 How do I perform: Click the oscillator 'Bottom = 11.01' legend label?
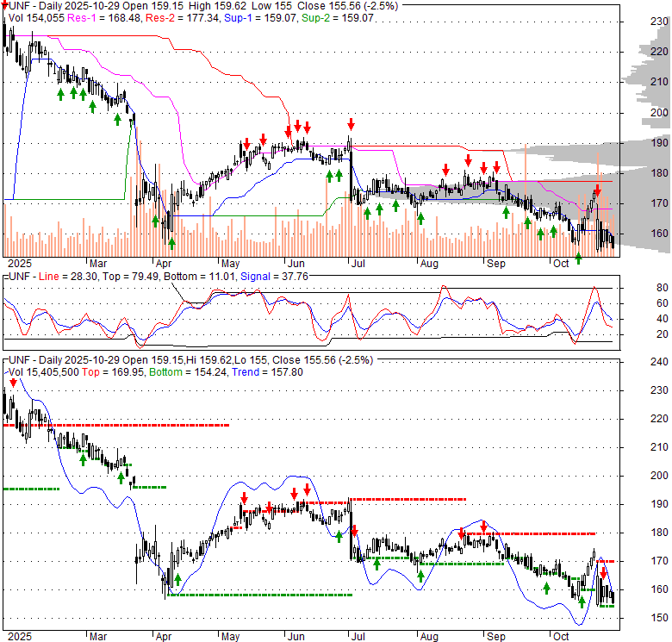(x=200, y=277)
